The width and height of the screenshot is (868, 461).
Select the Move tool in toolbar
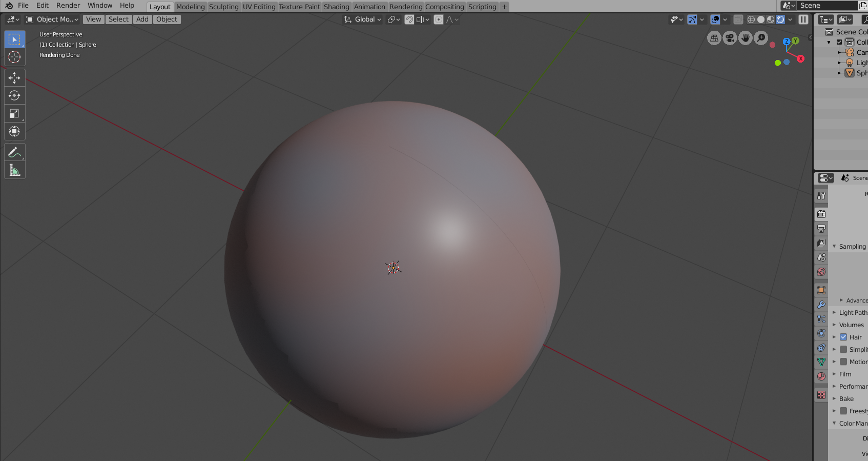[x=14, y=78]
